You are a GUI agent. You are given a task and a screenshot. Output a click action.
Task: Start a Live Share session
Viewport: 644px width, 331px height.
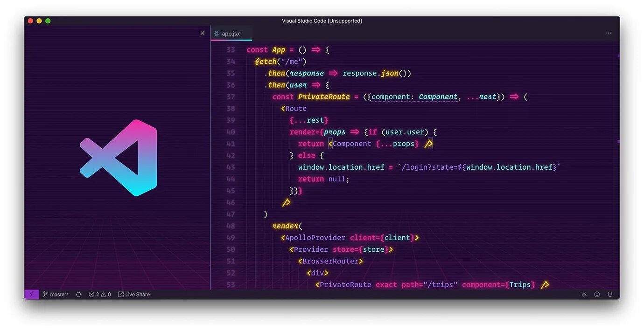(134, 294)
